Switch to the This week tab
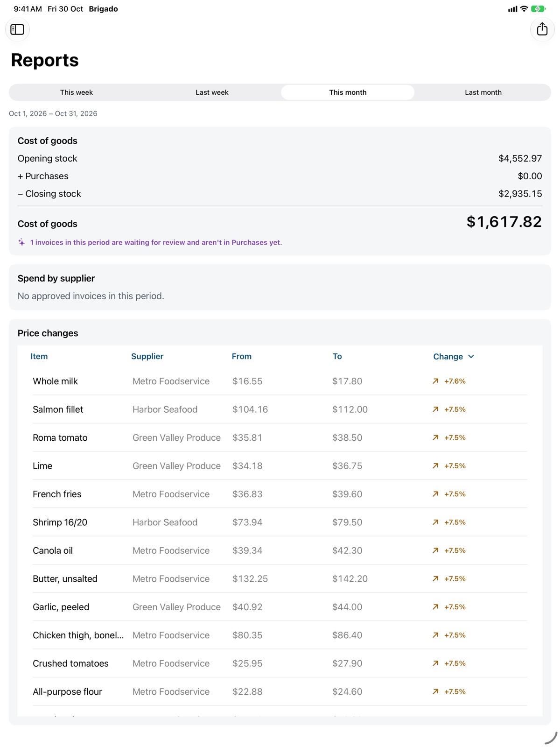The image size is (560, 747). click(77, 92)
